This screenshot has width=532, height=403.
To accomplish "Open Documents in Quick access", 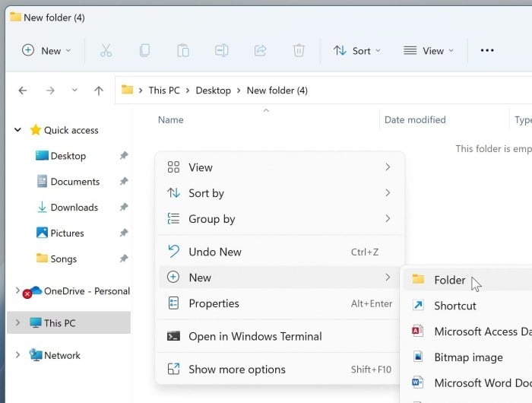I will click(68, 182).
